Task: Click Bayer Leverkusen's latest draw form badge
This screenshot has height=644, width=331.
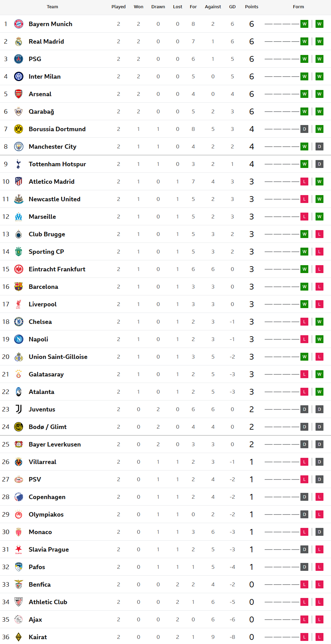Action: click(319, 444)
